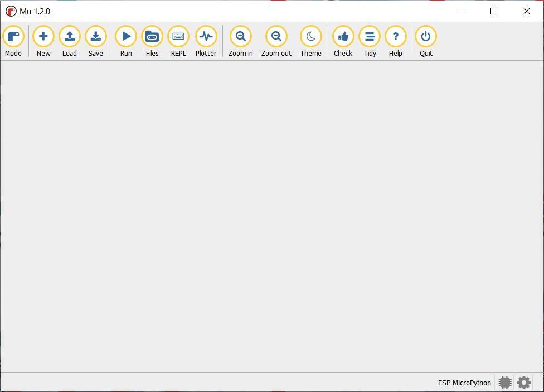Viewport: 544px width, 392px height.
Task: Create a New file
Action: (x=43, y=41)
